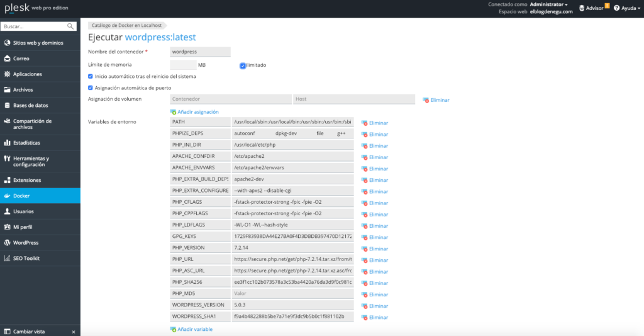Click Eliminar link for PHP_EXTRA_CONFIGURE
The width and height of the screenshot is (644, 336).
pyautogui.click(x=378, y=191)
